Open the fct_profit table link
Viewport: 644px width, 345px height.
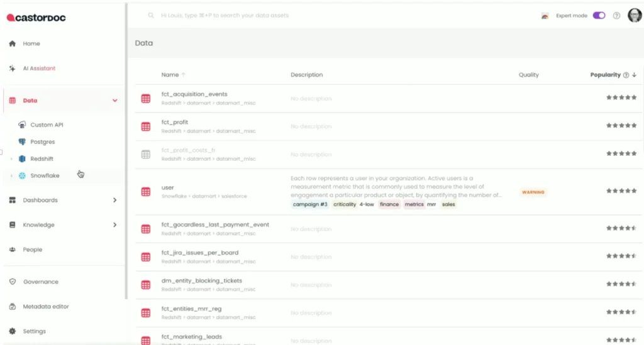(175, 123)
